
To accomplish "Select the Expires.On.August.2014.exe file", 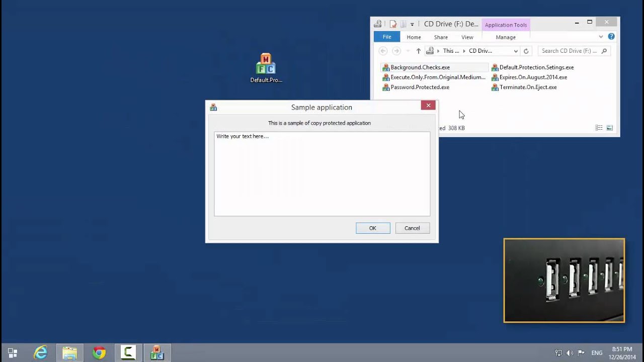I will (x=529, y=77).
